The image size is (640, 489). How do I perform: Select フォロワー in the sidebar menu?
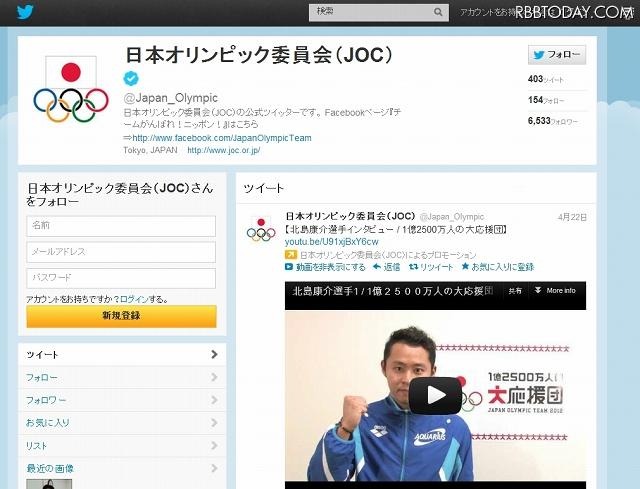coord(122,400)
